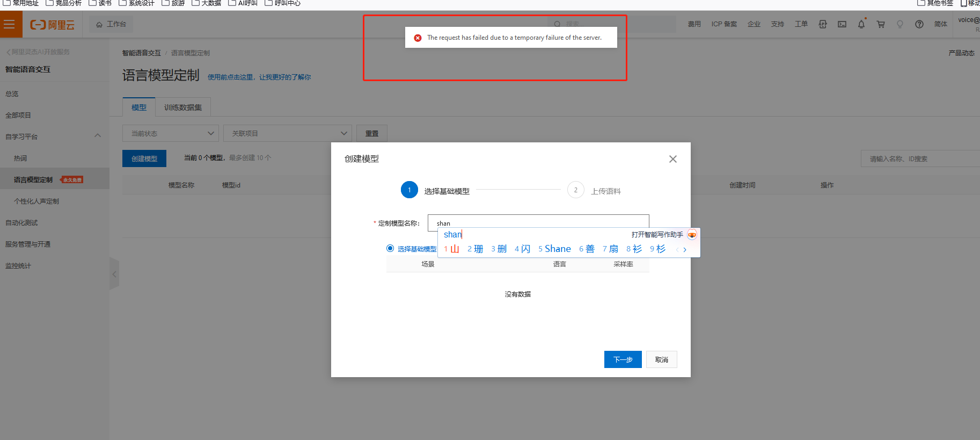Open 全部项目 in the sidebar
Image resolution: width=980 pixels, height=440 pixels.
pyautogui.click(x=18, y=116)
